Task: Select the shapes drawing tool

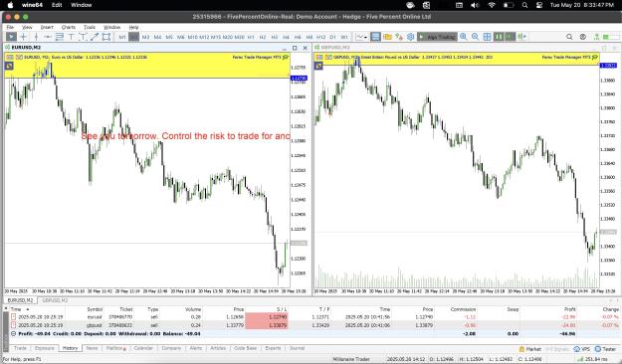Action: click(x=105, y=37)
